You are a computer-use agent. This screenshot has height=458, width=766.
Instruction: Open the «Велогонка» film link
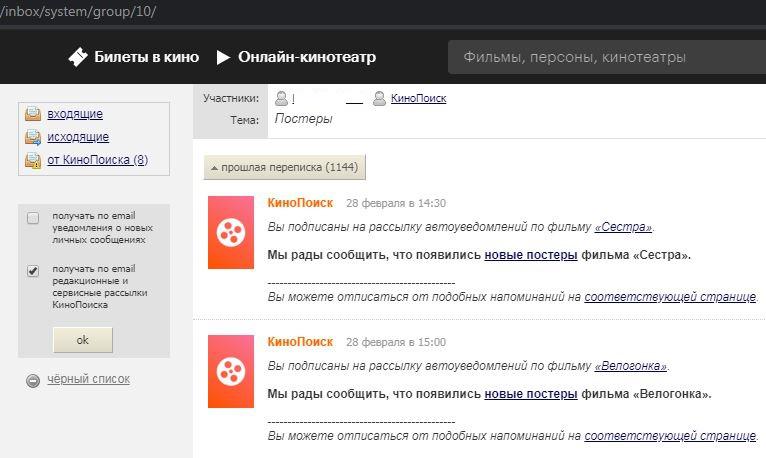[x=630, y=366]
